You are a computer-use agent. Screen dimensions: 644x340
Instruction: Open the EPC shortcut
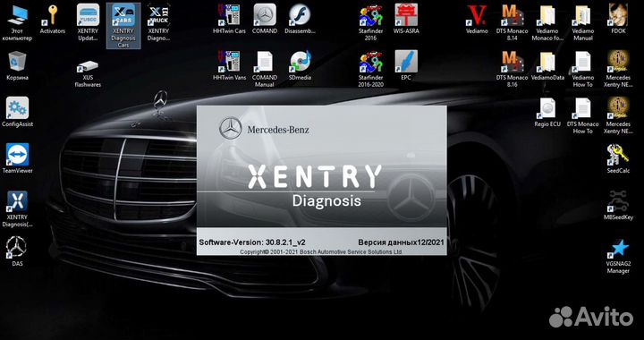[x=406, y=65]
